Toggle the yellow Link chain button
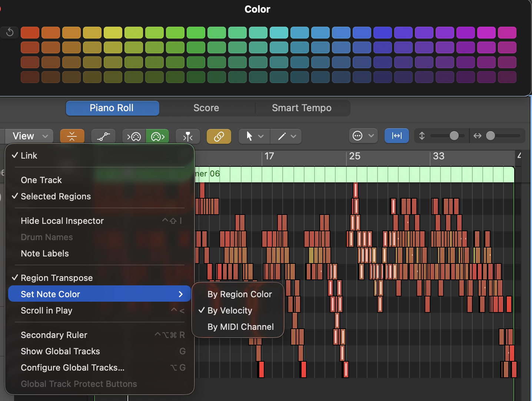The height and width of the screenshot is (401, 532). point(219,136)
